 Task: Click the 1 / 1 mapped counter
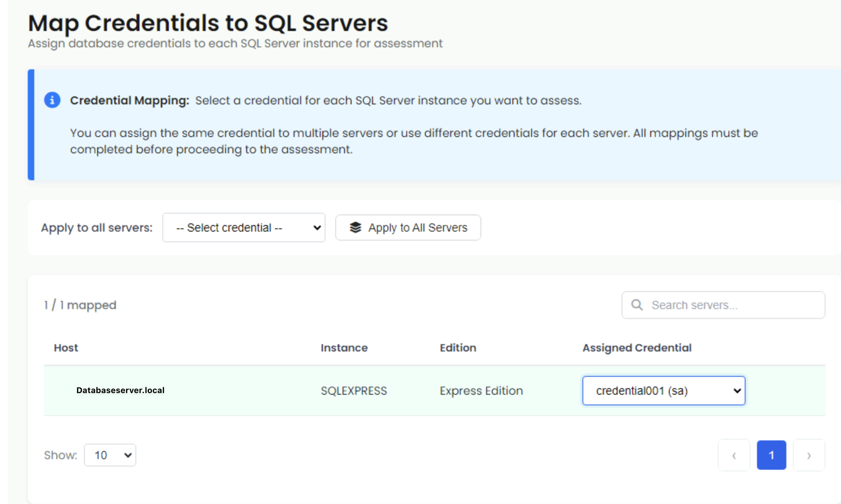80,305
